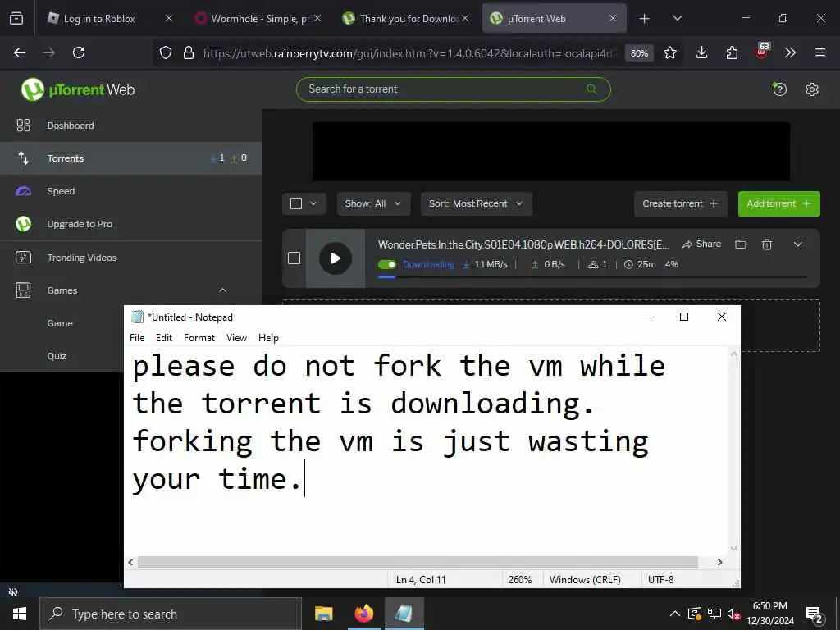Open a new browser tab
The height and width of the screenshot is (630, 840).
pyautogui.click(x=645, y=19)
